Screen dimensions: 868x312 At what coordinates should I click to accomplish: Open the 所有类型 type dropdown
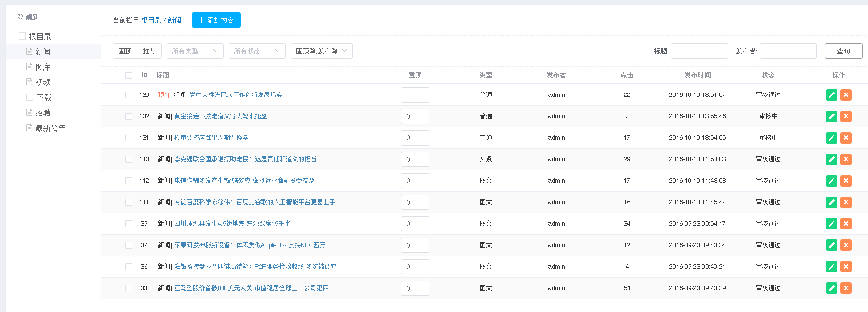tap(195, 51)
